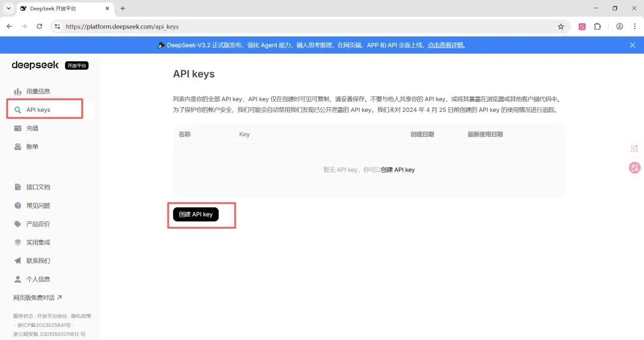Open 产品定价 pricing page
This screenshot has width=644, height=340.
tap(38, 224)
